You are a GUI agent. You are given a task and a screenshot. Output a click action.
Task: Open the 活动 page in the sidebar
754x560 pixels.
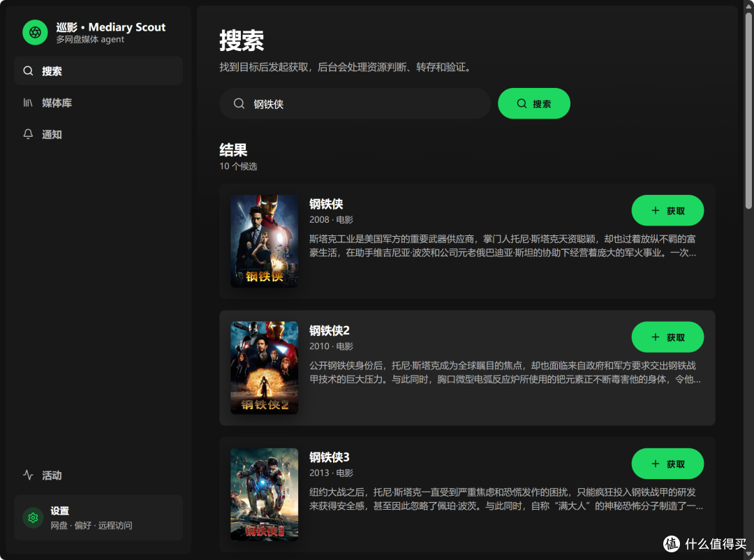(x=98, y=475)
